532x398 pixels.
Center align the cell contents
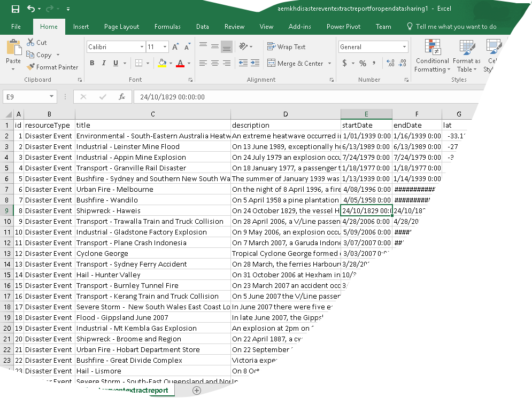[214, 63]
